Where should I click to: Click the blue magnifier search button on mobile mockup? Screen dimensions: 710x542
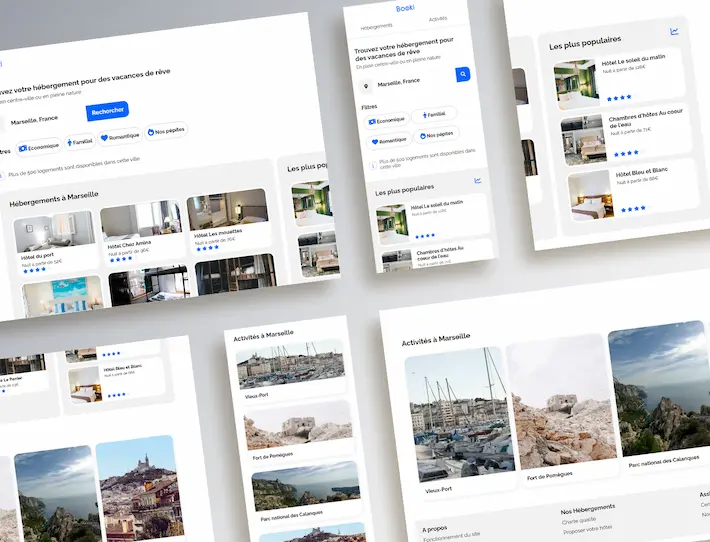point(463,74)
